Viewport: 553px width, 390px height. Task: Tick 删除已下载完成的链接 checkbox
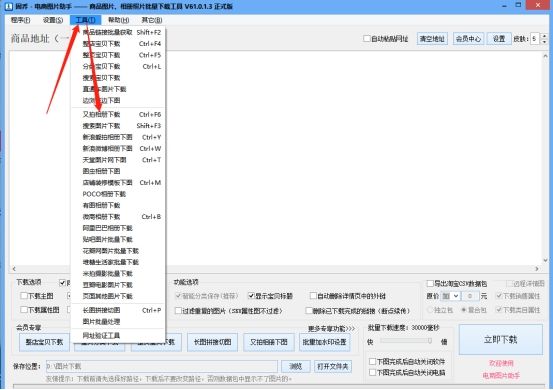point(309,311)
